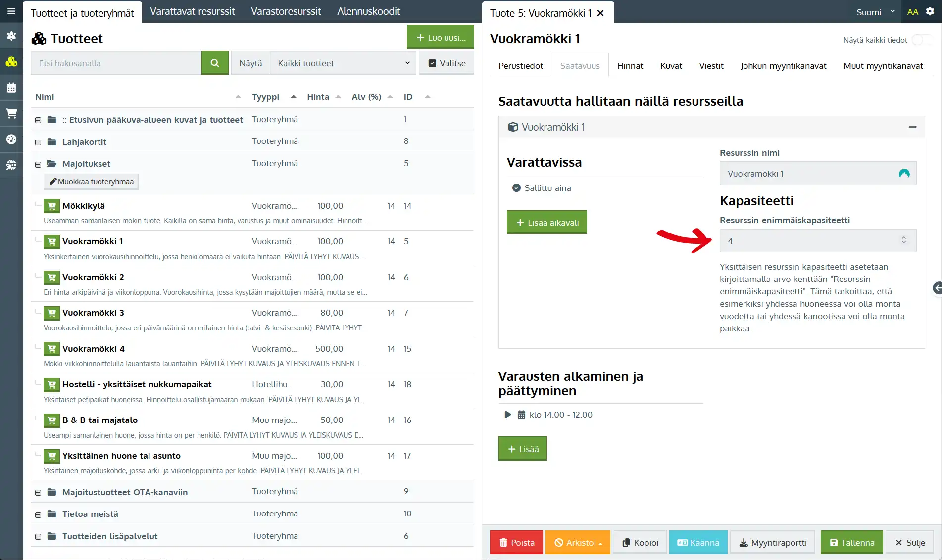This screenshot has width=942, height=560.
Task: Click the maximum capacity number field
Action: click(x=812, y=241)
